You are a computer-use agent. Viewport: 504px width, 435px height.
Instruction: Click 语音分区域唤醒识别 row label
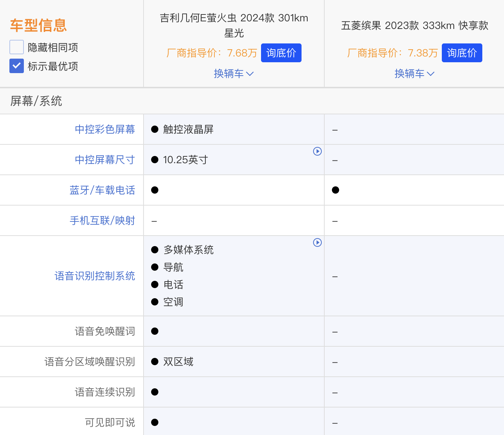coord(90,362)
